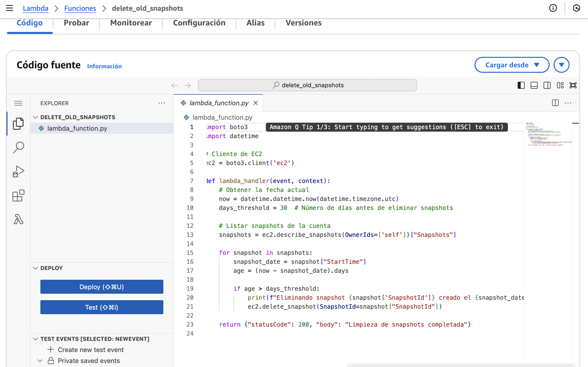
Task: Click the EXPLORER panel title
Action: click(54, 103)
